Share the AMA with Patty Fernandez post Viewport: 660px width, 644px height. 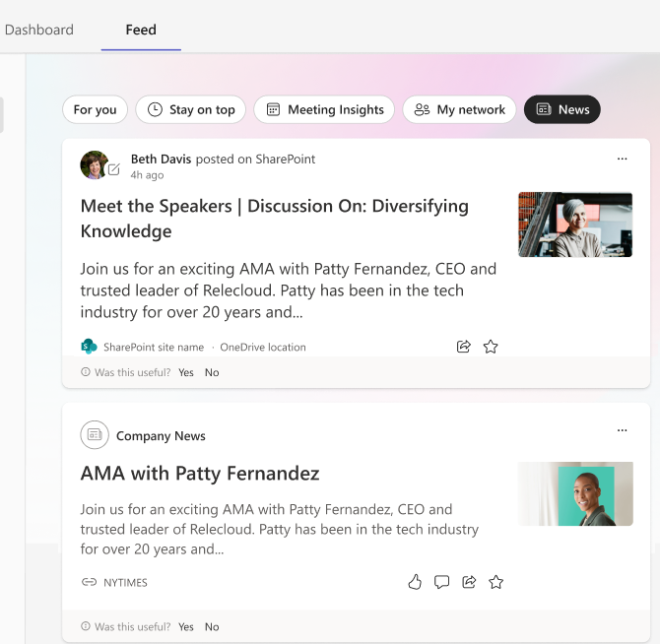[x=469, y=582]
